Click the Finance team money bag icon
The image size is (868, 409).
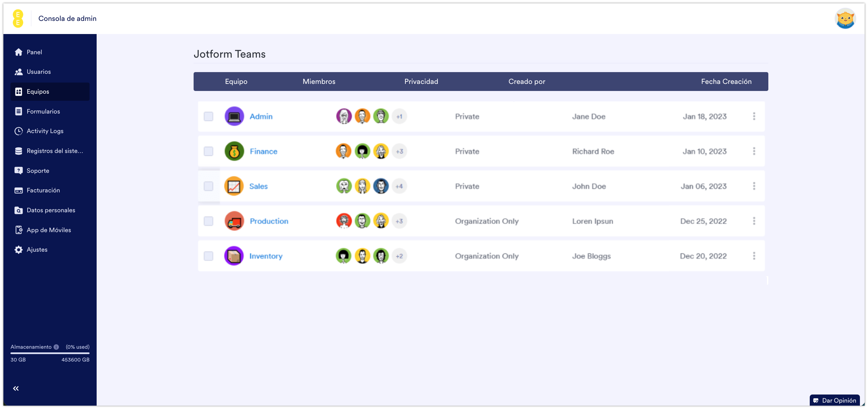click(x=234, y=151)
